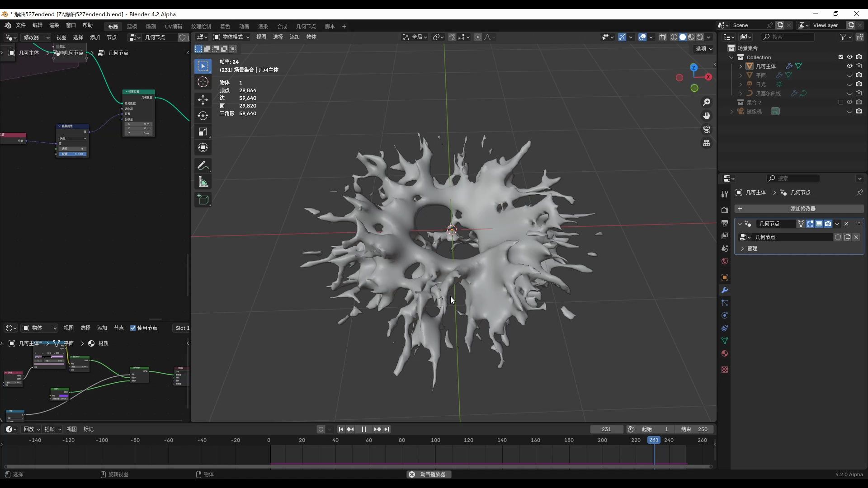Open the Material properties tab

pos(725,353)
